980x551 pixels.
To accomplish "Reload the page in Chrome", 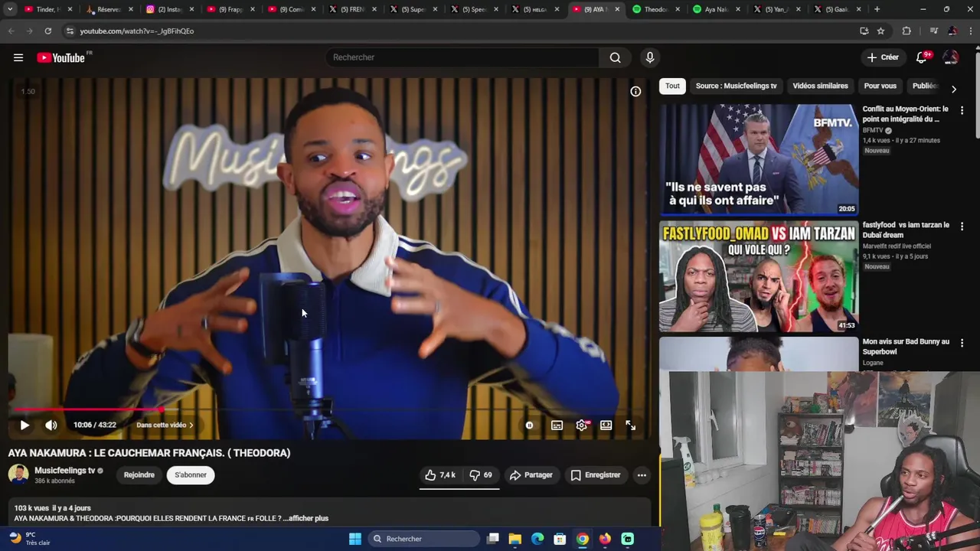I will [x=47, y=31].
